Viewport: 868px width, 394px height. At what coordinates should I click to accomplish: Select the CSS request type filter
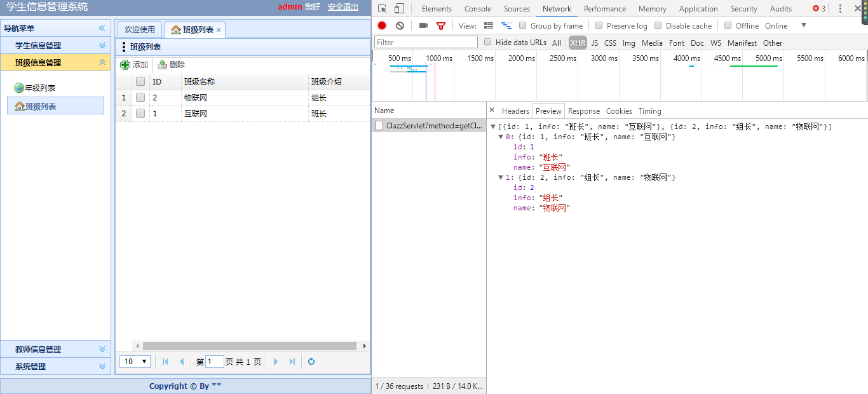(610, 43)
